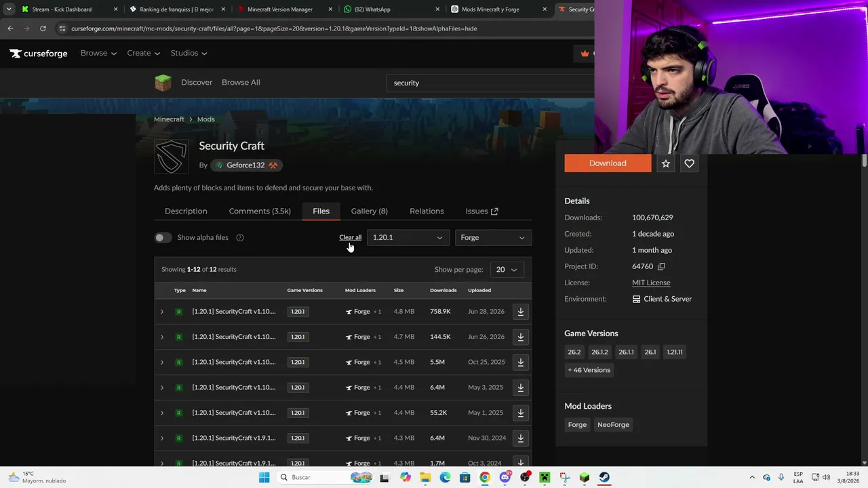This screenshot has height=488, width=868.
Task: Click the Minecraft grass block icon
Action: point(163,83)
